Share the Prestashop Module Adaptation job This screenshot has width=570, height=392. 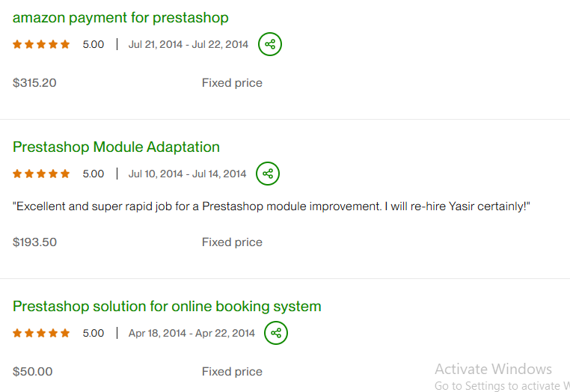[x=268, y=174]
